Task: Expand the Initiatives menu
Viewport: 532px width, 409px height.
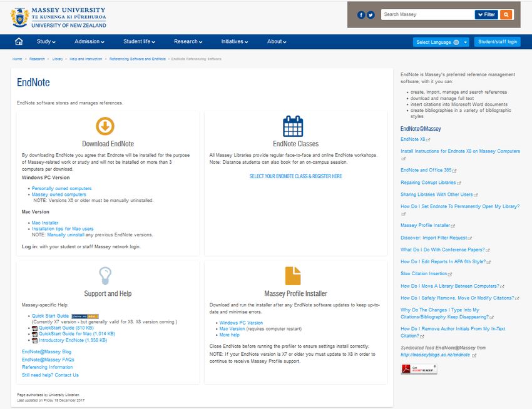Action: [x=235, y=41]
